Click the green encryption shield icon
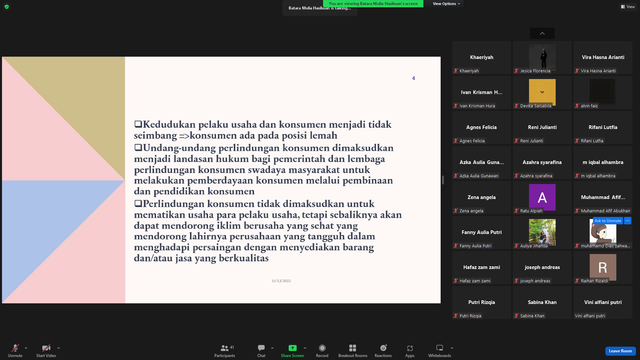Viewport: 640px width, 360px height. tap(7, 7)
